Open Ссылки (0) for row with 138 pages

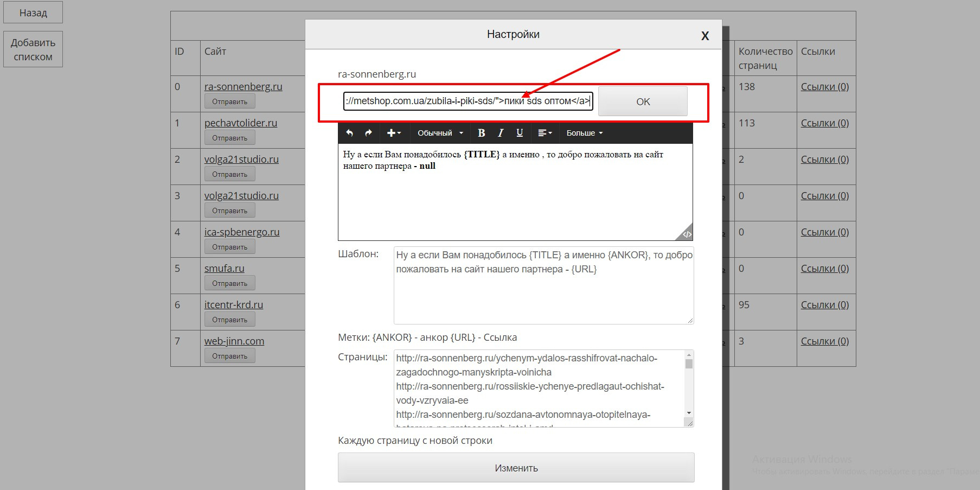pyautogui.click(x=825, y=86)
